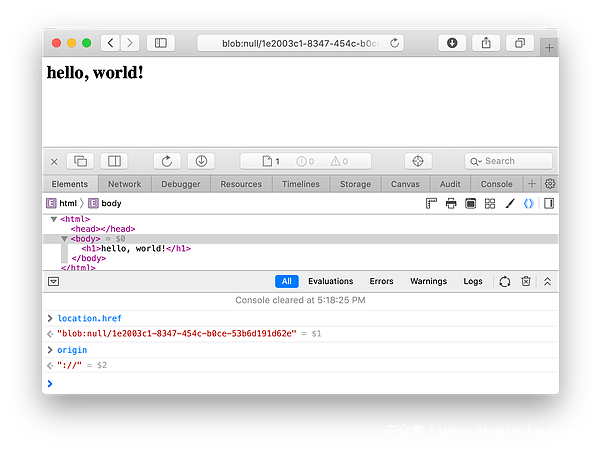
Task: Toggle the layout grid overlay icon
Action: (x=490, y=204)
